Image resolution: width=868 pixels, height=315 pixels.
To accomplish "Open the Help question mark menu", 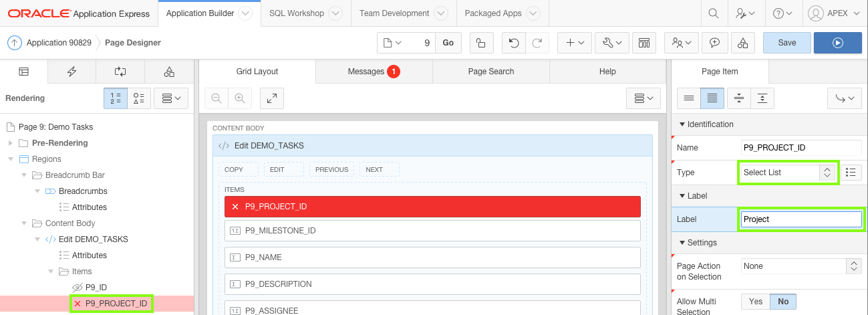I will pyautogui.click(x=782, y=13).
